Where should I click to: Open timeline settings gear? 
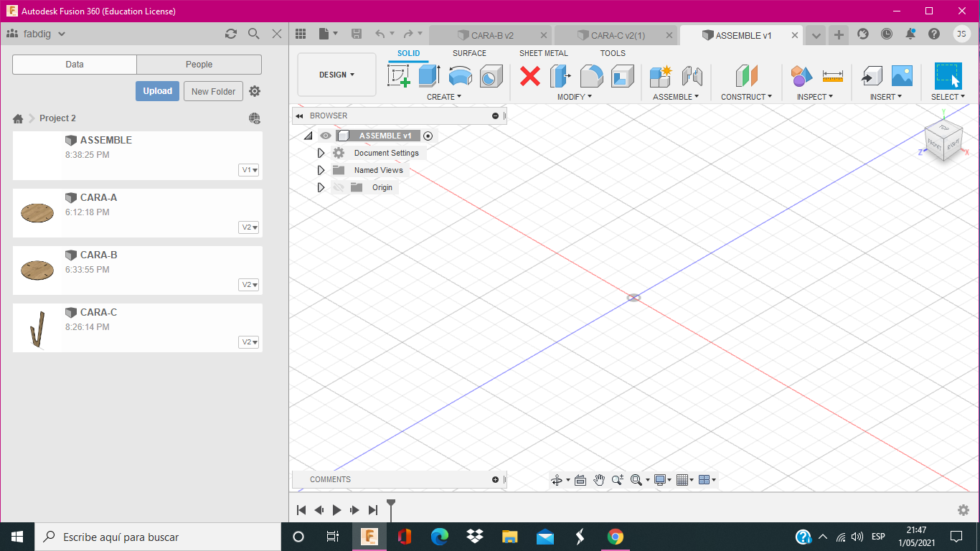click(x=963, y=510)
